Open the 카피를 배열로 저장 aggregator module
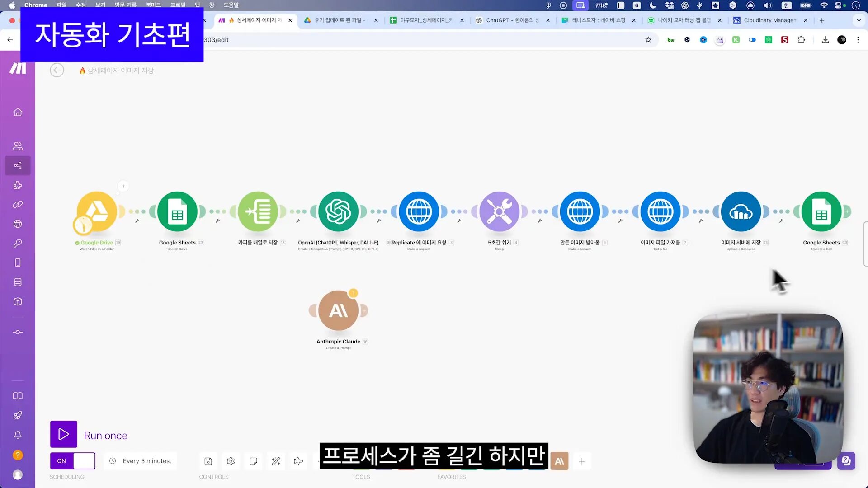Screen dimensions: 868x488 click(258, 211)
